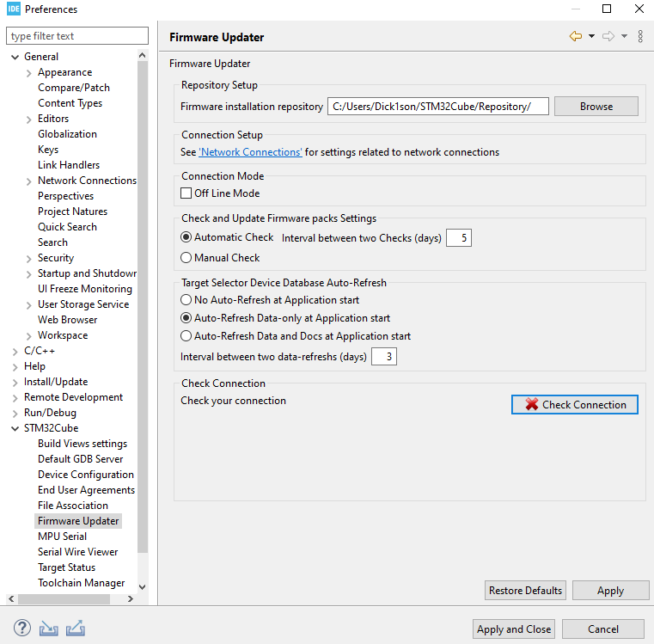Choose Auto-Refresh Data and Docs option
This screenshot has width=654, height=644.
(x=186, y=336)
